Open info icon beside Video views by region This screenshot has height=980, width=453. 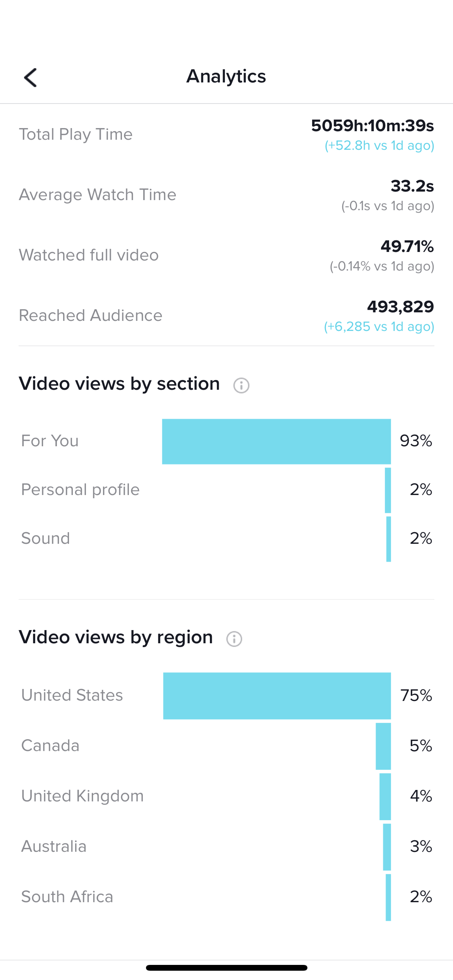coord(234,639)
